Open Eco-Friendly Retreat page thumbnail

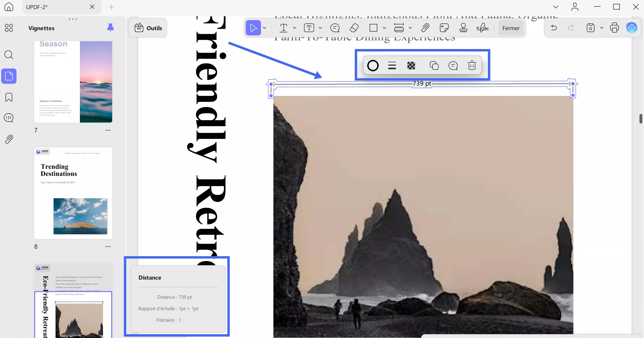pyautogui.click(x=73, y=301)
